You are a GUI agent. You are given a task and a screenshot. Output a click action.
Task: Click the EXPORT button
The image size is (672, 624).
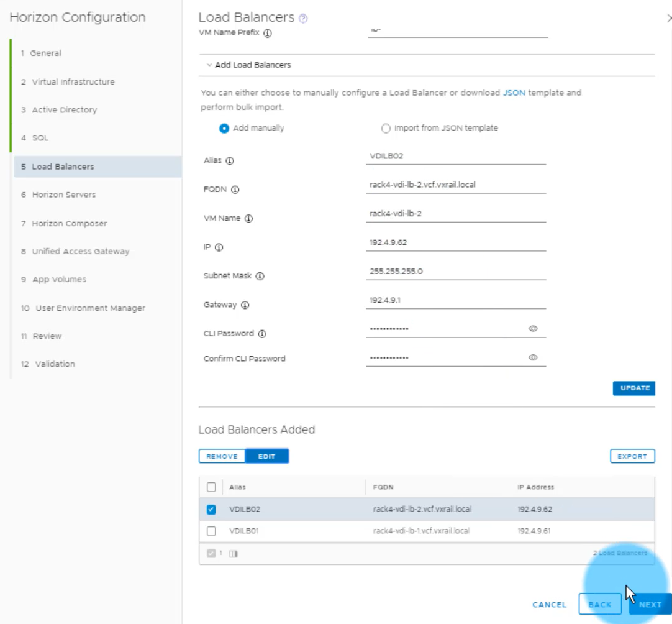tap(632, 456)
